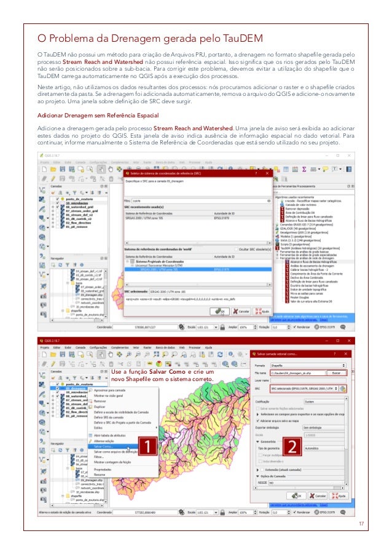Select Pan Map hand tool in lower QGIS
Screen dimensions: 392x555
[x=111, y=354]
